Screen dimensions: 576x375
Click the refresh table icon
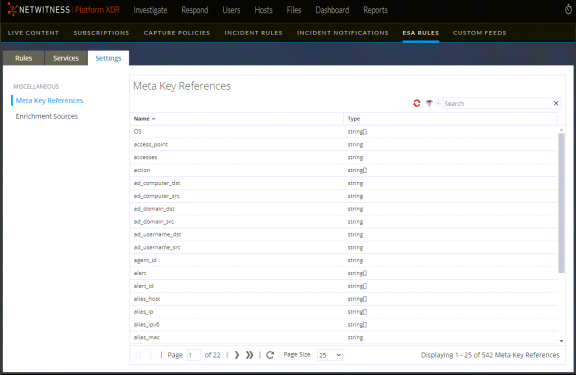pos(270,355)
